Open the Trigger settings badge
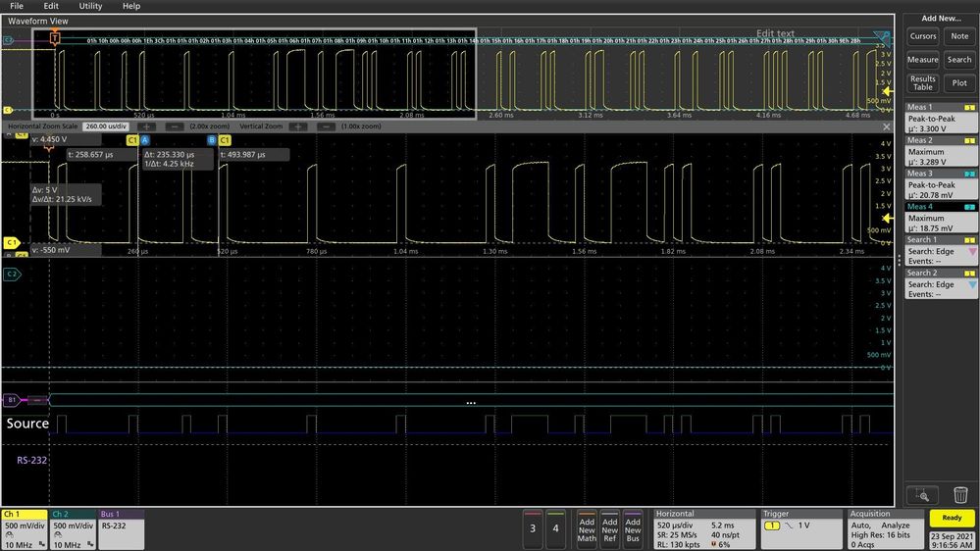Image resolution: width=980 pixels, height=551 pixels. point(801,529)
